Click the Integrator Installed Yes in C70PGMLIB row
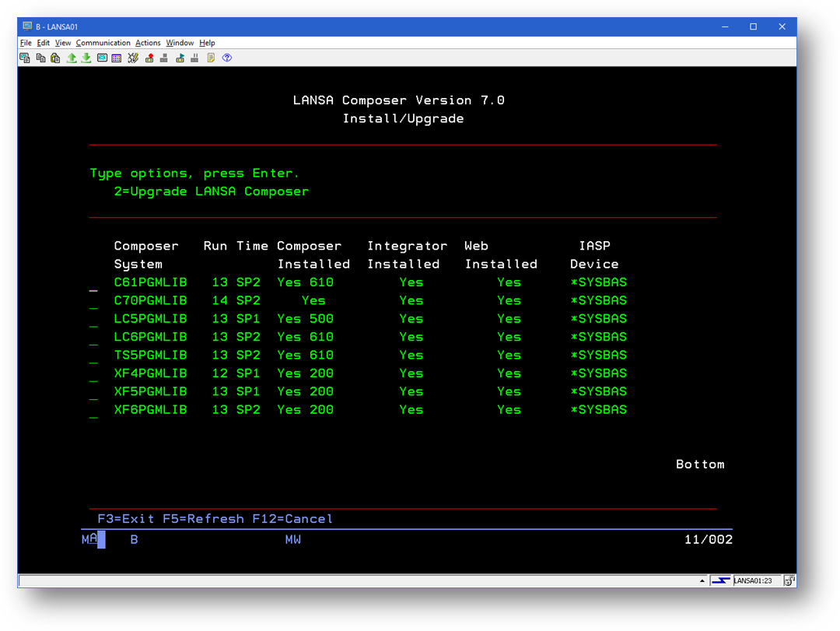This screenshot has height=631, width=840. pos(411,300)
